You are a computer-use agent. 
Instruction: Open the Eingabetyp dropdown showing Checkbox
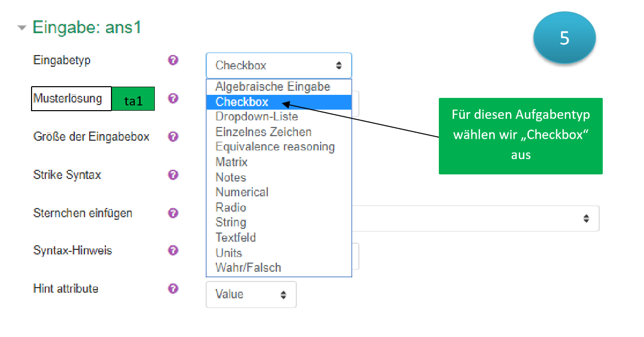[x=278, y=65]
